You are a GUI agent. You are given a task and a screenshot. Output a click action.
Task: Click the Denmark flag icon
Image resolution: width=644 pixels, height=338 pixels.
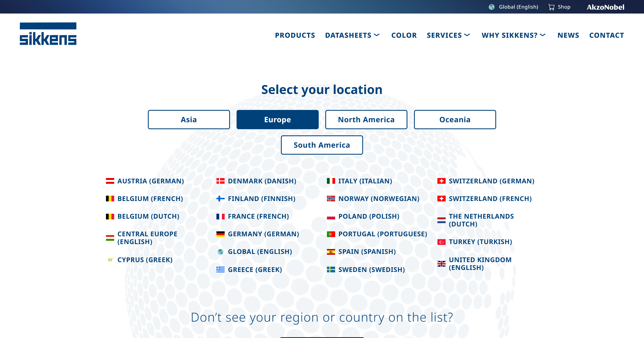(221, 181)
